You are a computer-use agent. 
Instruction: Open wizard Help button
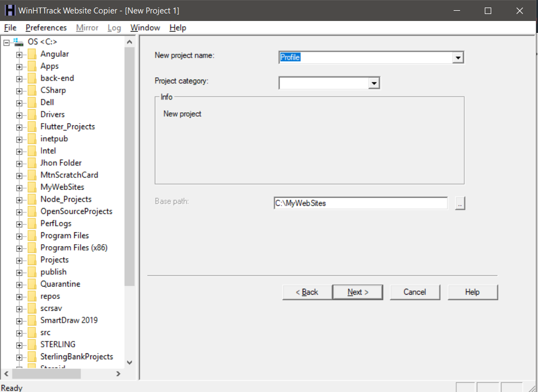coord(472,292)
